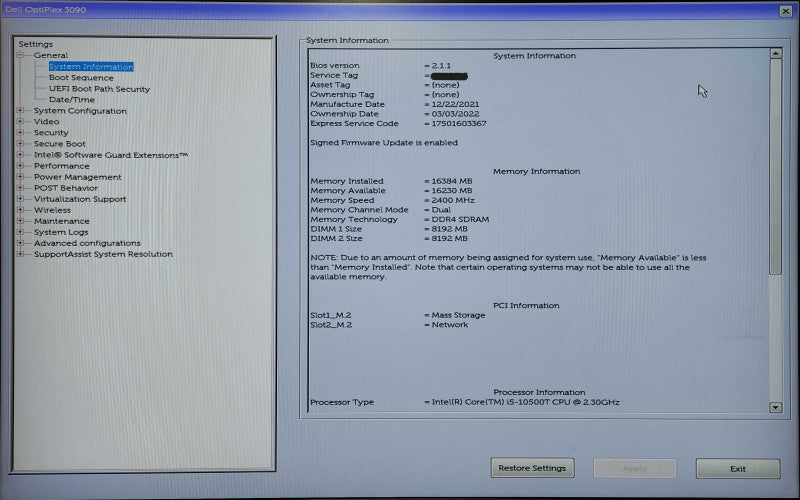Expand the Power Management node

pos(20,177)
